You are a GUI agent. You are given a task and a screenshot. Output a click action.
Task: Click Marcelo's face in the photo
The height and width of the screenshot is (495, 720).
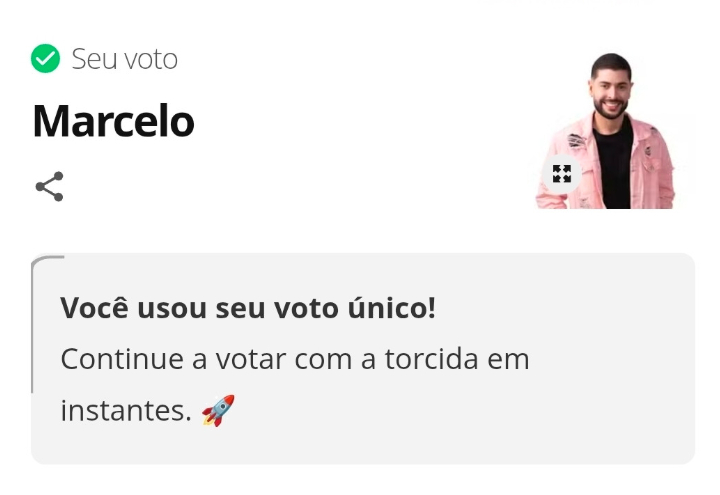[610, 88]
